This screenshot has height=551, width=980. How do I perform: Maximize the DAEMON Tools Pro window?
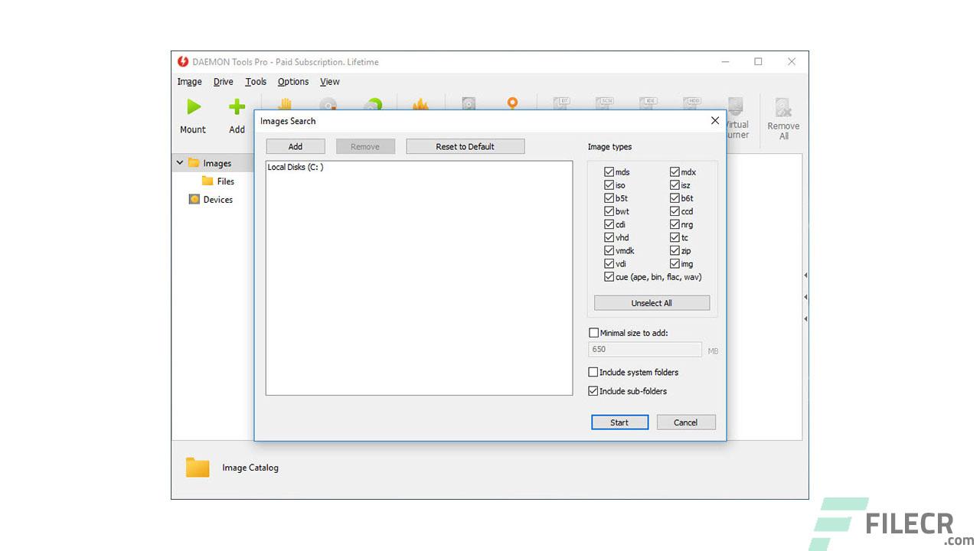pyautogui.click(x=758, y=62)
